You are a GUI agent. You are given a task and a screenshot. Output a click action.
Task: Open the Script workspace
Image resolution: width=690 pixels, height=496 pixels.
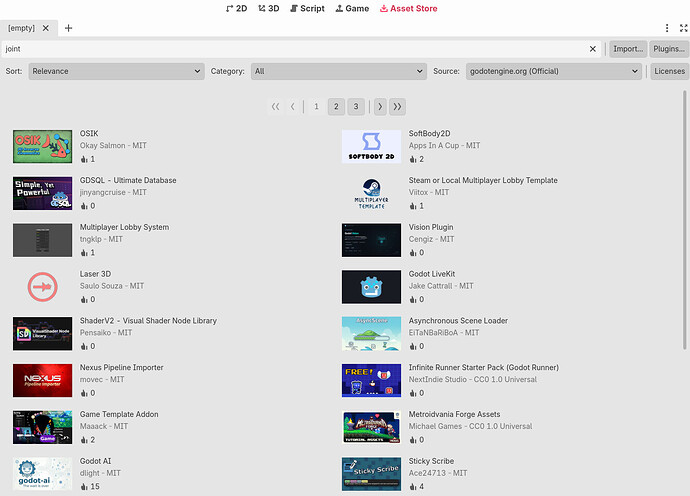point(307,8)
